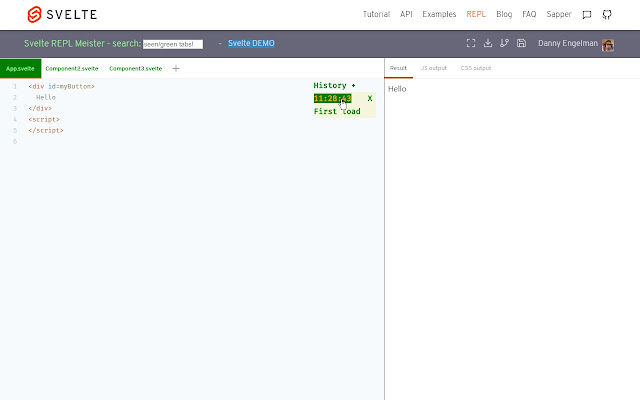Switch to the App.svelte tab
The width and height of the screenshot is (640, 400).
(x=20, y=69)
